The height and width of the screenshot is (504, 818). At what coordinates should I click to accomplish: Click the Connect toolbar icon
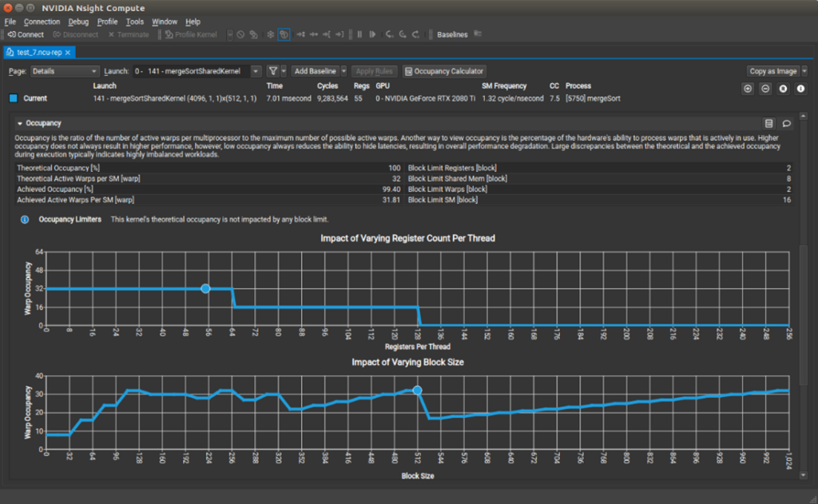26,34
